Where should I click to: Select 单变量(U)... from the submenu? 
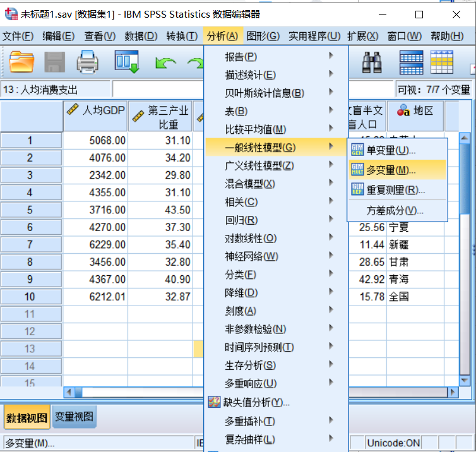397,150
